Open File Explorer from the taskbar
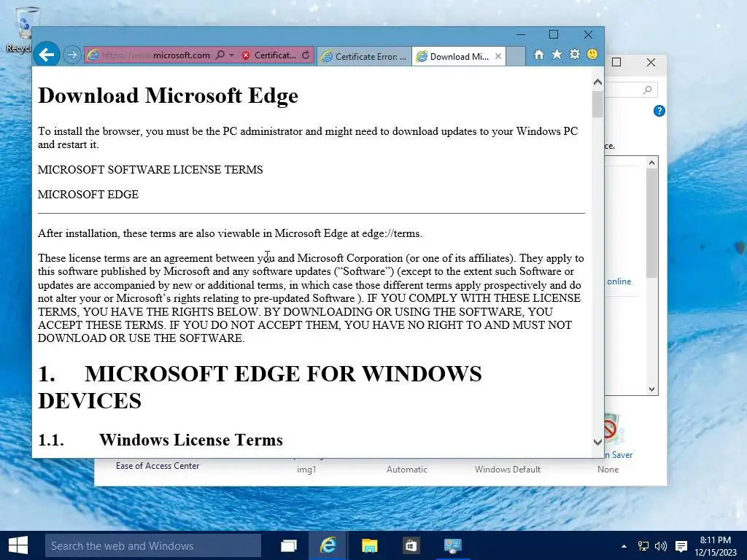 [x=369, y=545]
